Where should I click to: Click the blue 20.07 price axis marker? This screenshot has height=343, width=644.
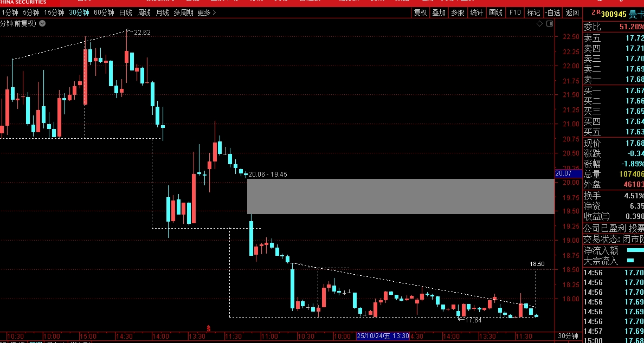tap(568, 174)
